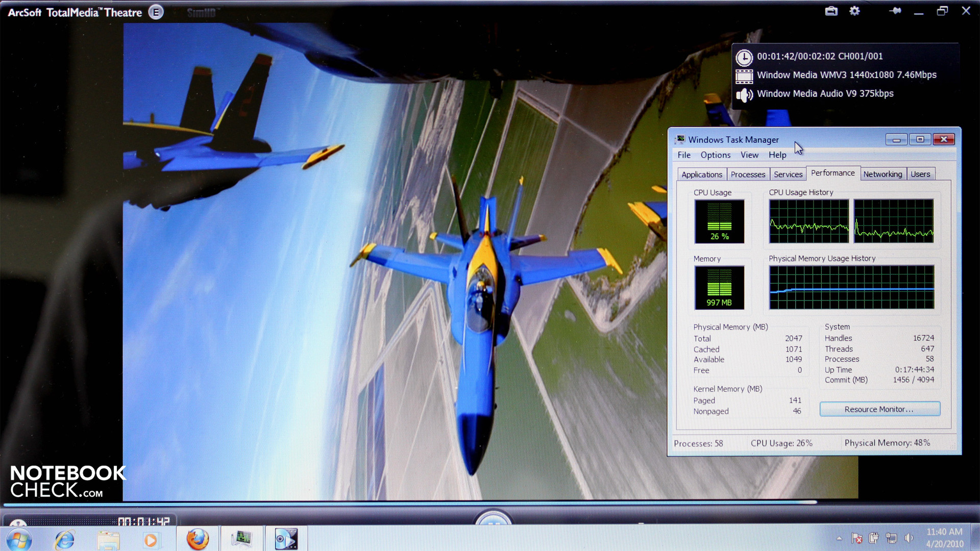Open TotalMedia Theatre settings gear
This screenshot has height=551, width=980.
854,11
